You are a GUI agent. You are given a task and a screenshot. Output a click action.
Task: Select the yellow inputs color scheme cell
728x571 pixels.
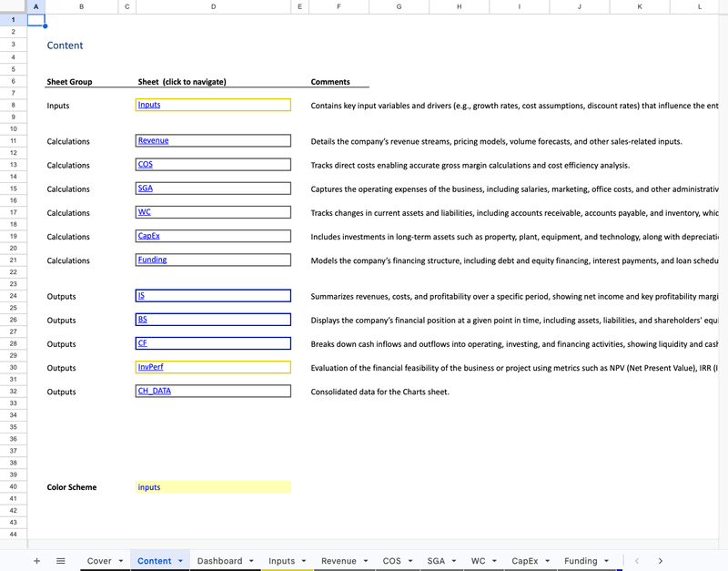pos(213,487)
